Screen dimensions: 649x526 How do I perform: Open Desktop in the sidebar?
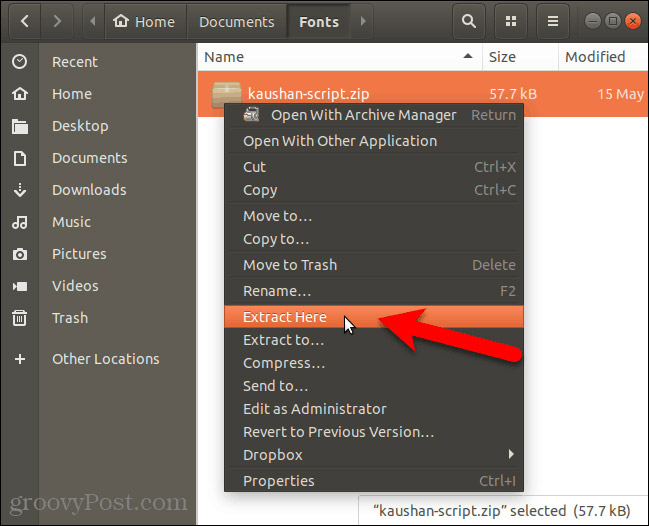pos(80,126)
